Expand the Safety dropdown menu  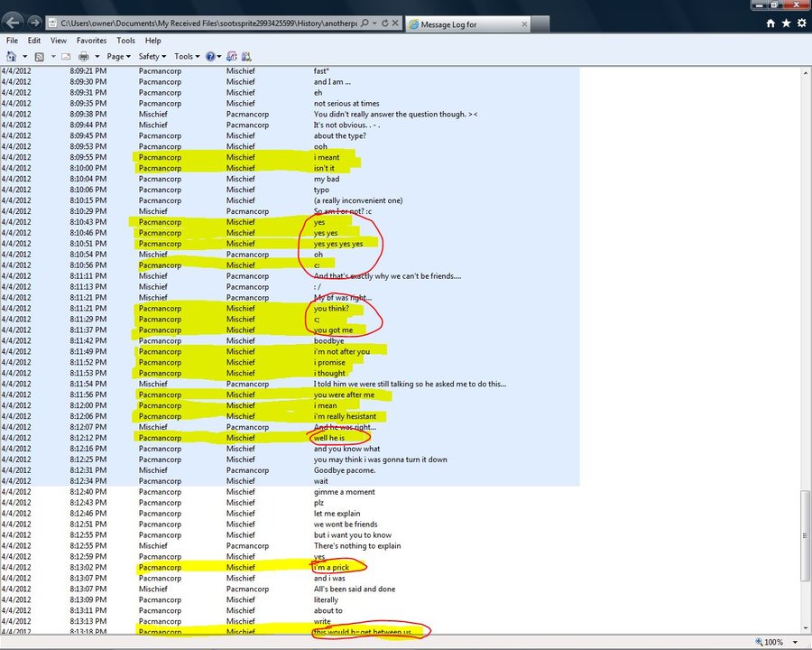[x=151, y=56]
